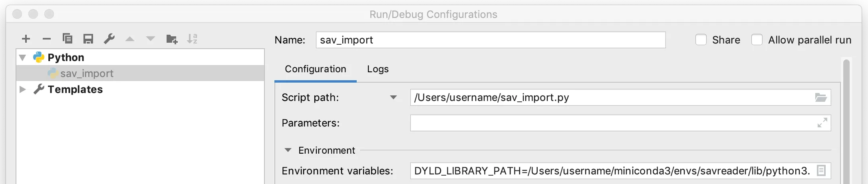The image size is (868, 184).
Task: Click the Save Configuration floppy disk icon
Action: 88,39
